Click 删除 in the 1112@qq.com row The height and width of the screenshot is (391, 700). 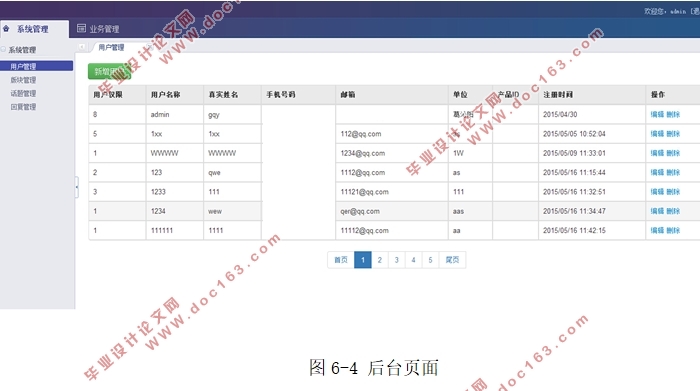pos(673,172)
